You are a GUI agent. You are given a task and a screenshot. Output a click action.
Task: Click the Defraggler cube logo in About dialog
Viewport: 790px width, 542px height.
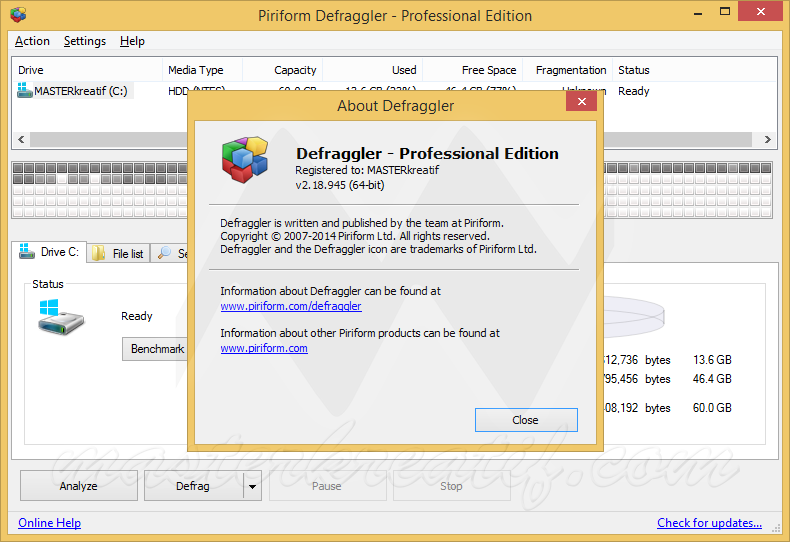[245, 159]
